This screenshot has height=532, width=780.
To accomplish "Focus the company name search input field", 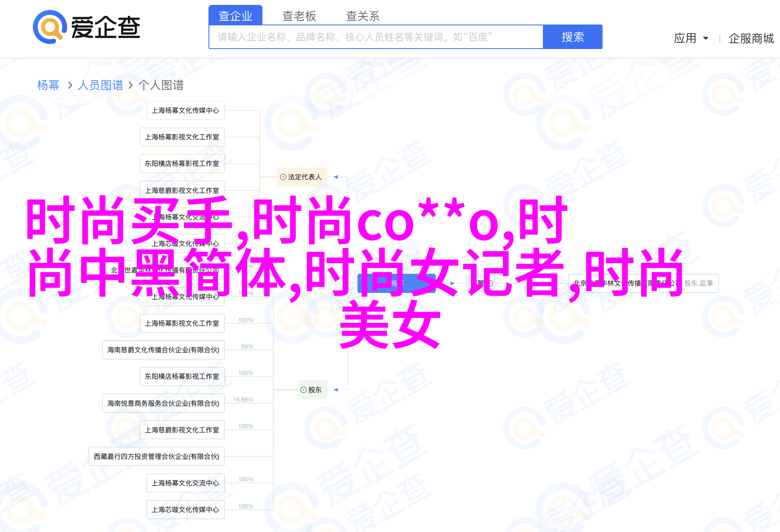I will click(376, 37).
